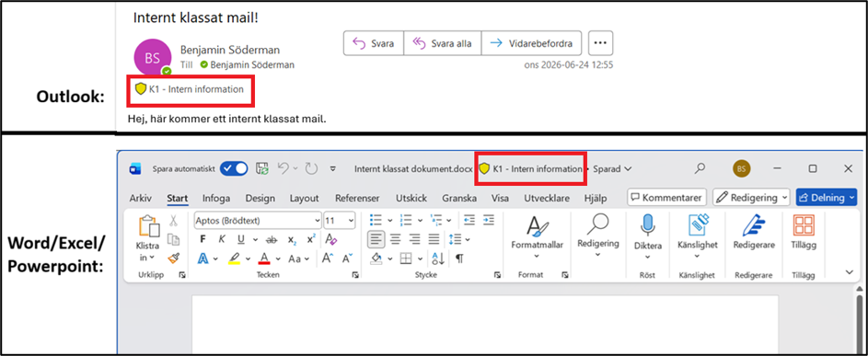Clear all formatting with eraser icon
The width and height of the screenshot is (868, 356).
point(331,239)
